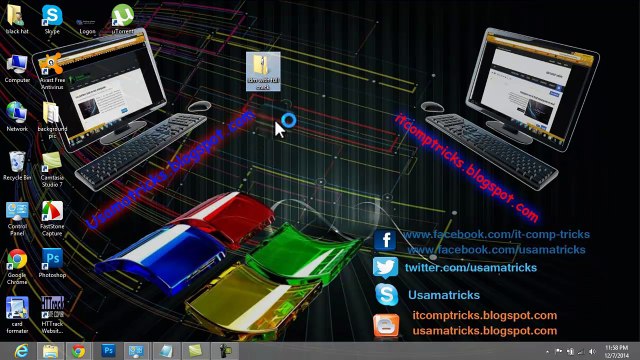Launch Camtasia Studio 7 from the desktop

(x=52, y=169)
